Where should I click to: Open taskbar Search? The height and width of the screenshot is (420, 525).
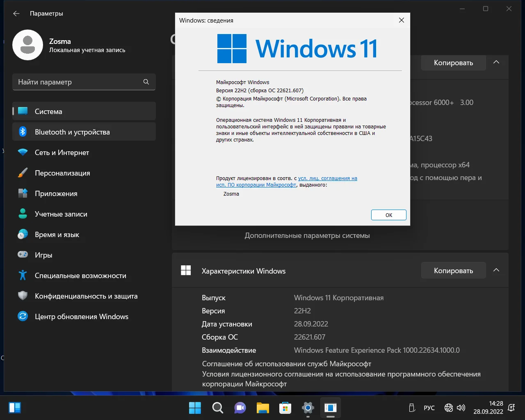click(217, 408)
